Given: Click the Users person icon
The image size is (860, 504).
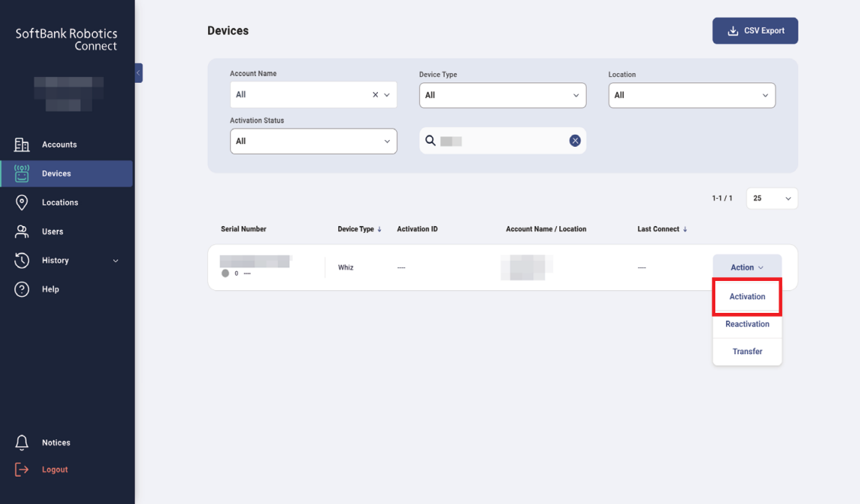Looking at the screenshot, I should [21, 231].
